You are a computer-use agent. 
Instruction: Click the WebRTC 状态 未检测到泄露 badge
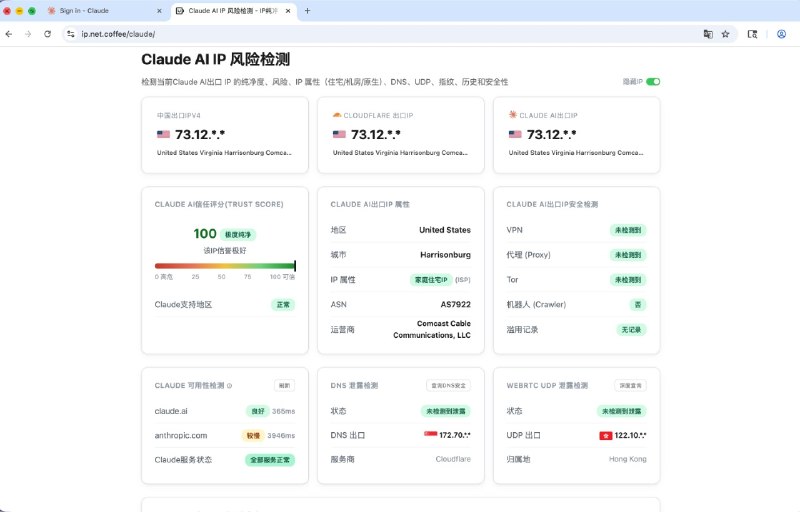[621, 411]
